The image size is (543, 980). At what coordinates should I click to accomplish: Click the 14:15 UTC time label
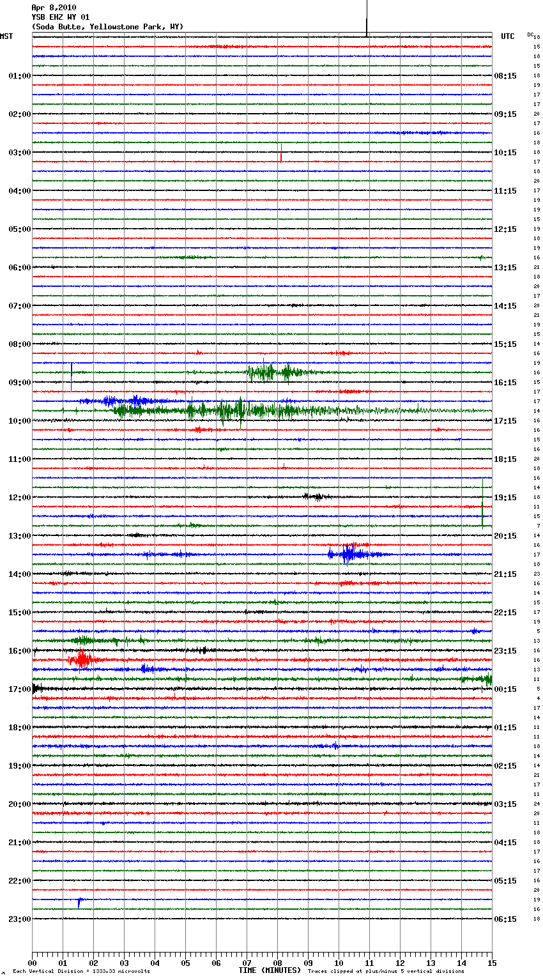[505, 306]
